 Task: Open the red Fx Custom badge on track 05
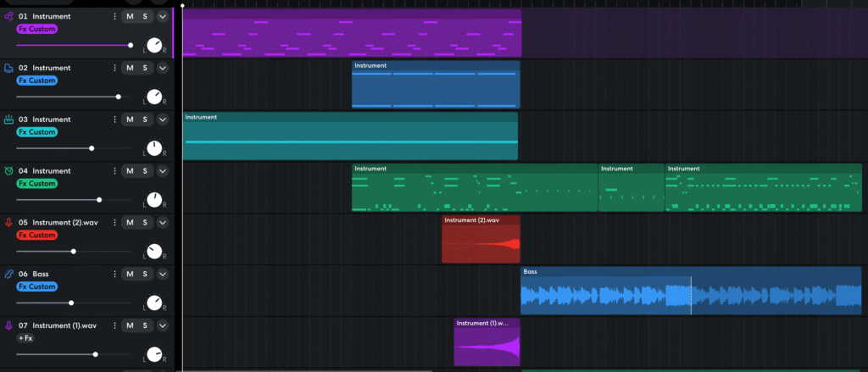pos(36,235)
